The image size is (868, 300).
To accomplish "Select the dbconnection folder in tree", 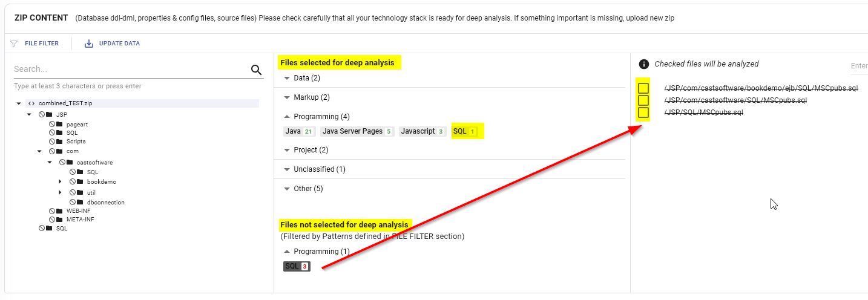I will pos(105,202).
